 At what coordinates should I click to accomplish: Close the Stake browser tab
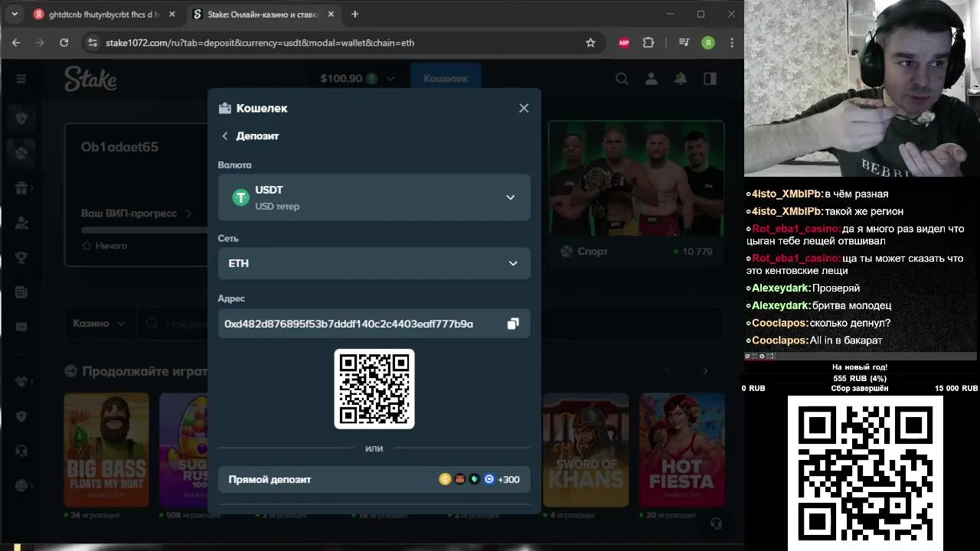pos(330,15)
